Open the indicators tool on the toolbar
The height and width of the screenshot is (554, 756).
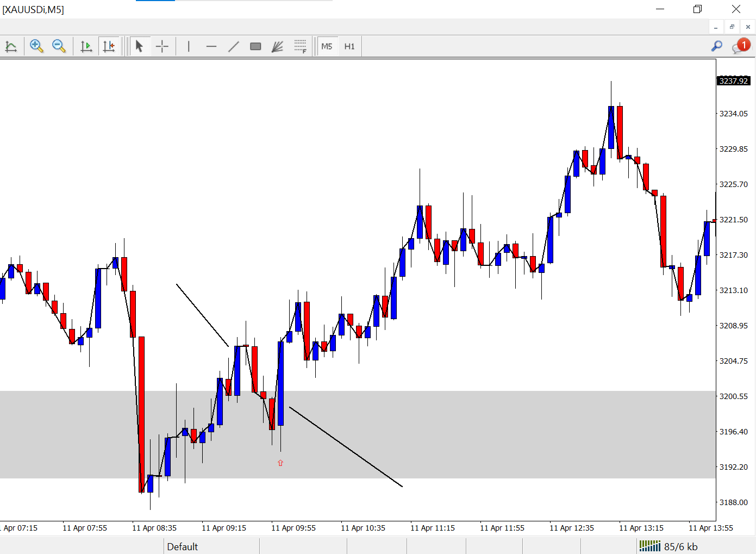tap(11, 46)
